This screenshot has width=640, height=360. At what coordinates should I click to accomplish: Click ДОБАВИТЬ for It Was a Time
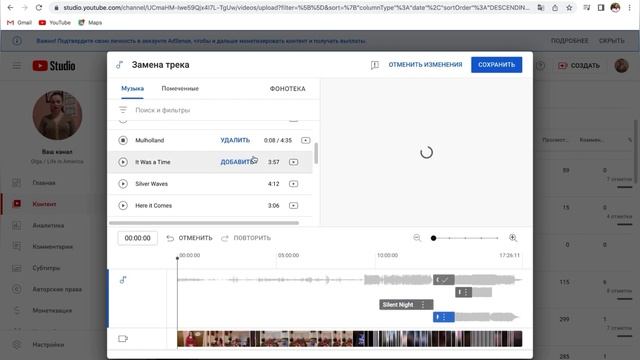point(237,162)
